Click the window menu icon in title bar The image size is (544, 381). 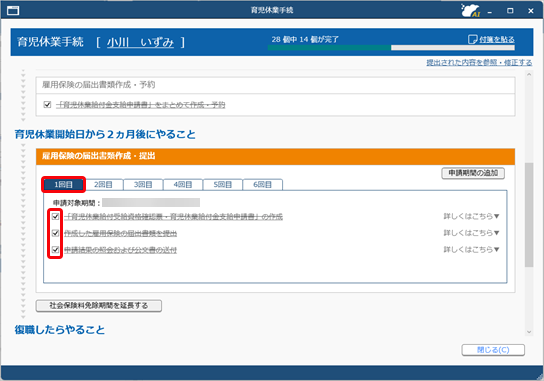point(13,11)
